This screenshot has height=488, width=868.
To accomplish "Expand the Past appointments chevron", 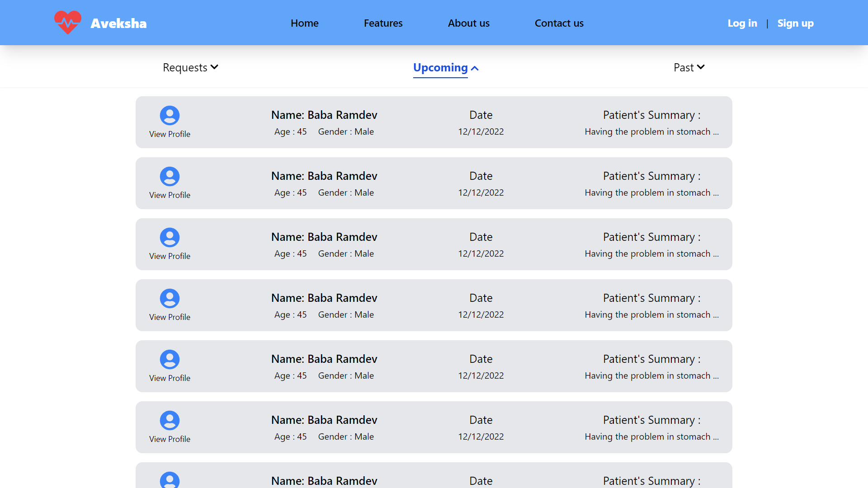I will coord(701,67).
